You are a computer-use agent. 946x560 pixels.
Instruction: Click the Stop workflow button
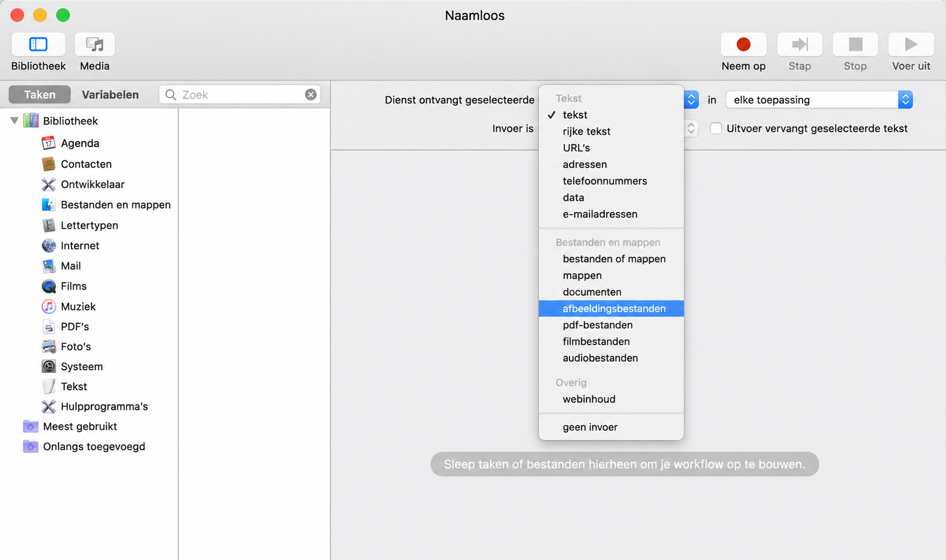coord(855,44)
